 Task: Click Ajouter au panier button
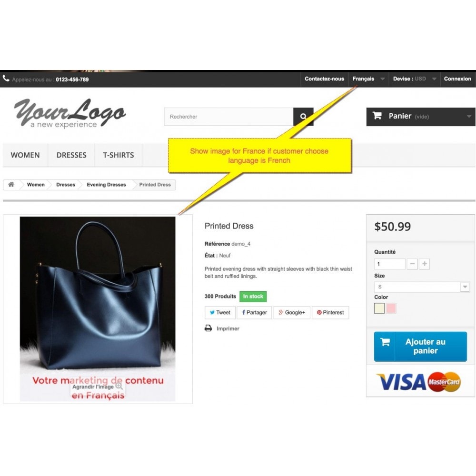tap(420, 347)
